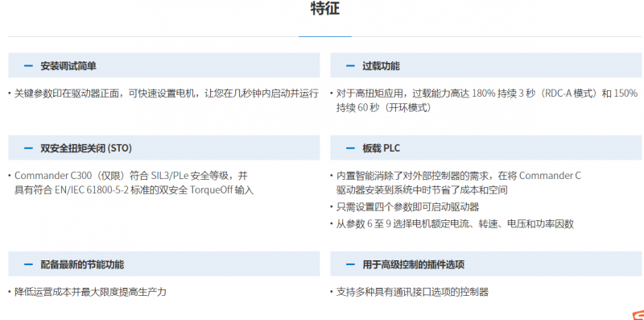Select the 特征 heading at top
Screen dimensions: 644x320
tap(325, 8)
